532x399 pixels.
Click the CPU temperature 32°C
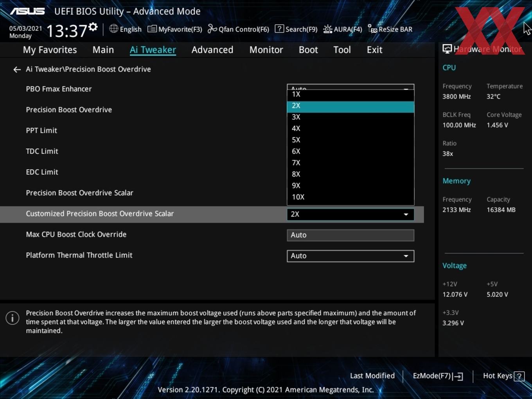pyautogui.click(x=493, y=97)
